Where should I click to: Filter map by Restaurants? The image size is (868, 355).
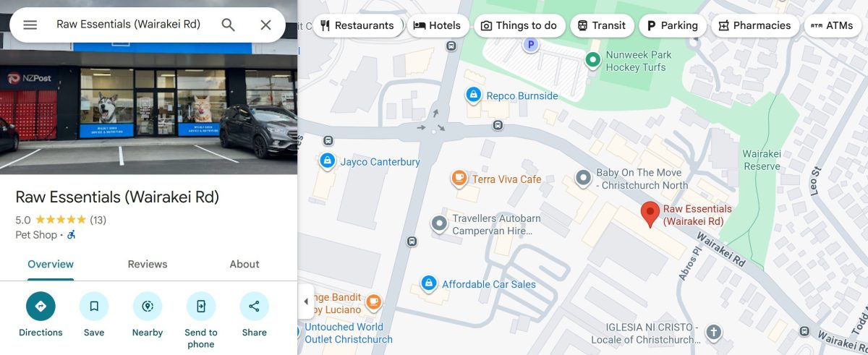(357, 25)
